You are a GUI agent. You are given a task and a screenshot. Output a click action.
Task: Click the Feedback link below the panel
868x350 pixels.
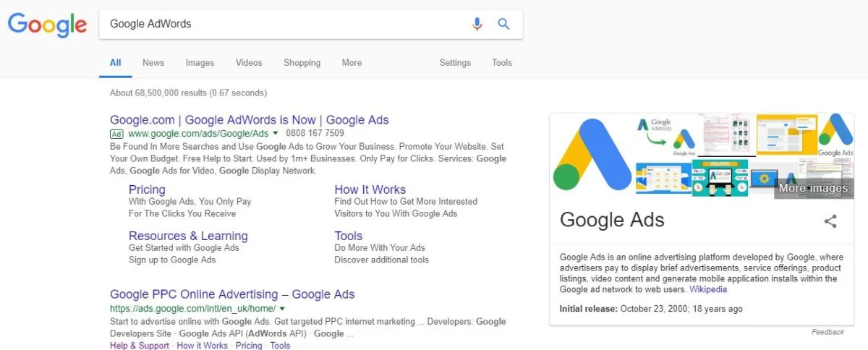pos(827,333)
